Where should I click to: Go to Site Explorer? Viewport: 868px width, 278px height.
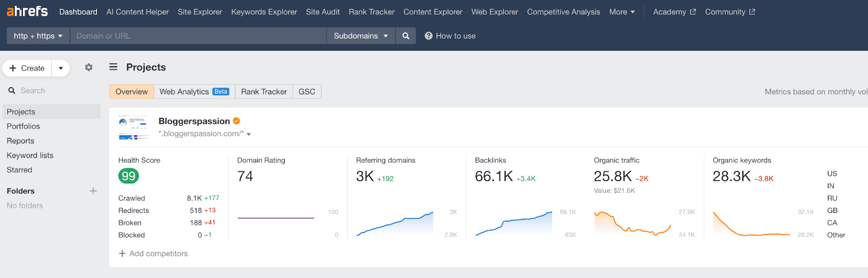click(200, 11)
